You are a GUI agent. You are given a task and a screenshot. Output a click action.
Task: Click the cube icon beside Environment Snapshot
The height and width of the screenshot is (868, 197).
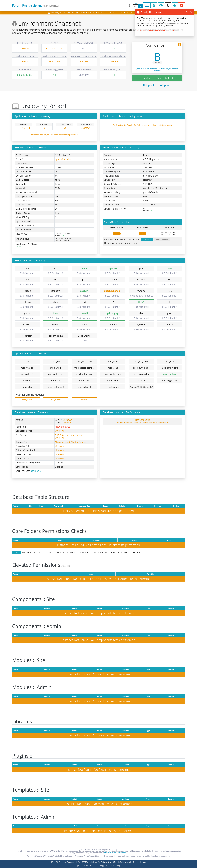click(14, 24)
